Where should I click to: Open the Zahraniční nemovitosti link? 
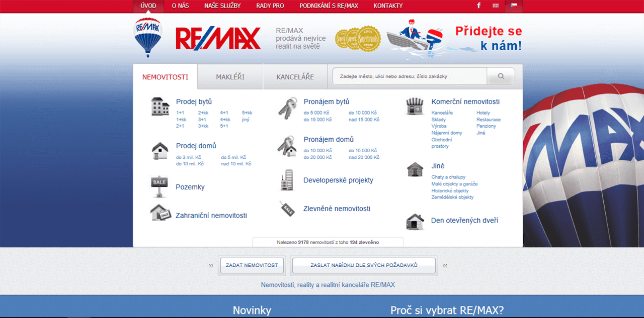[211, 216]
